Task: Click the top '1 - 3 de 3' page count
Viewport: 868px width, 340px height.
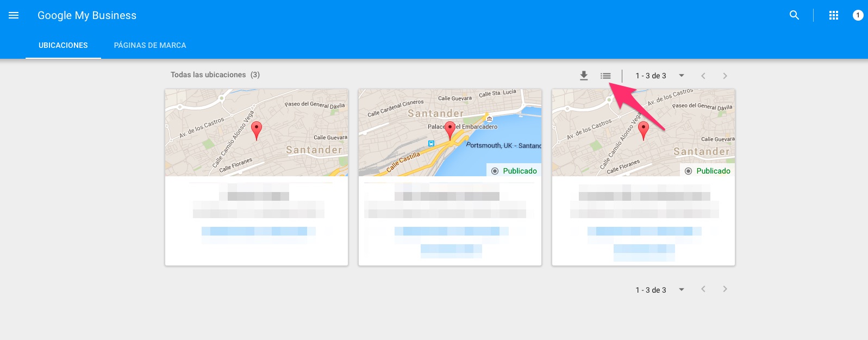Action: click(x=651, y=76)
